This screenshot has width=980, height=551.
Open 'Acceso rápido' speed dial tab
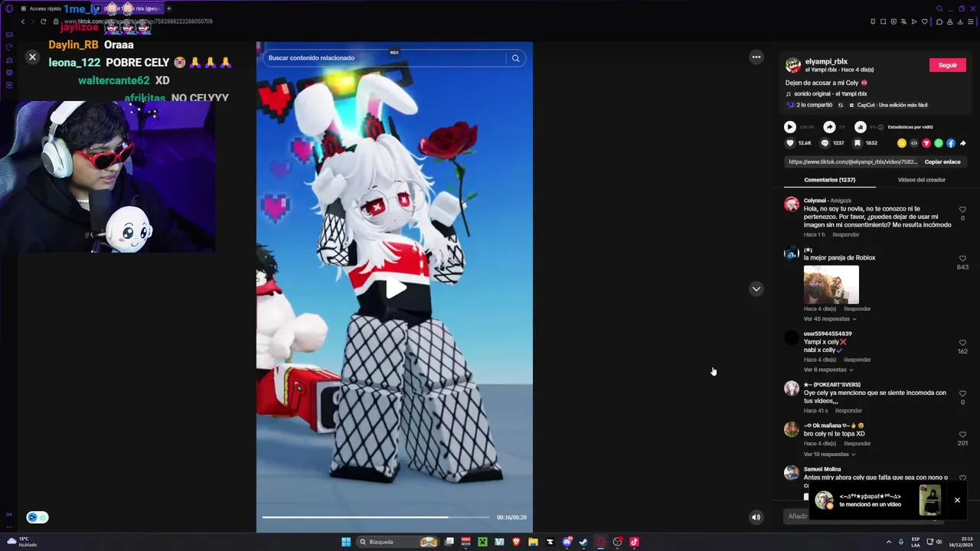[x=41, y=8]
